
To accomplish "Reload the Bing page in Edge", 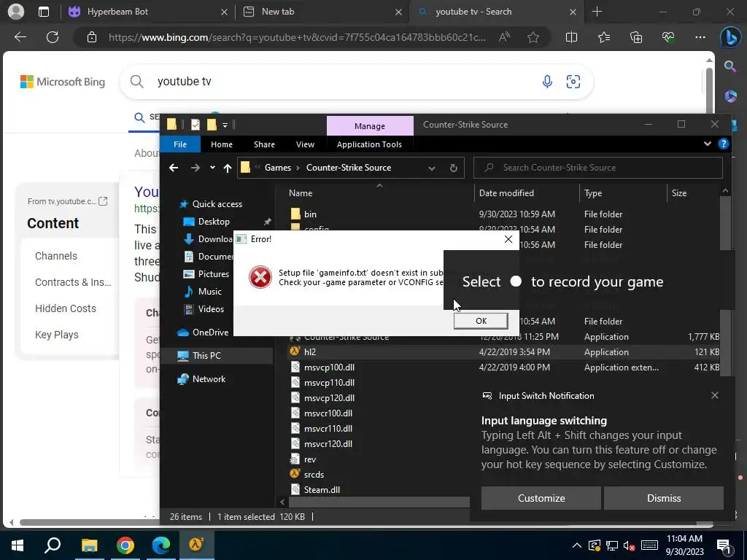I will point(53,37).
